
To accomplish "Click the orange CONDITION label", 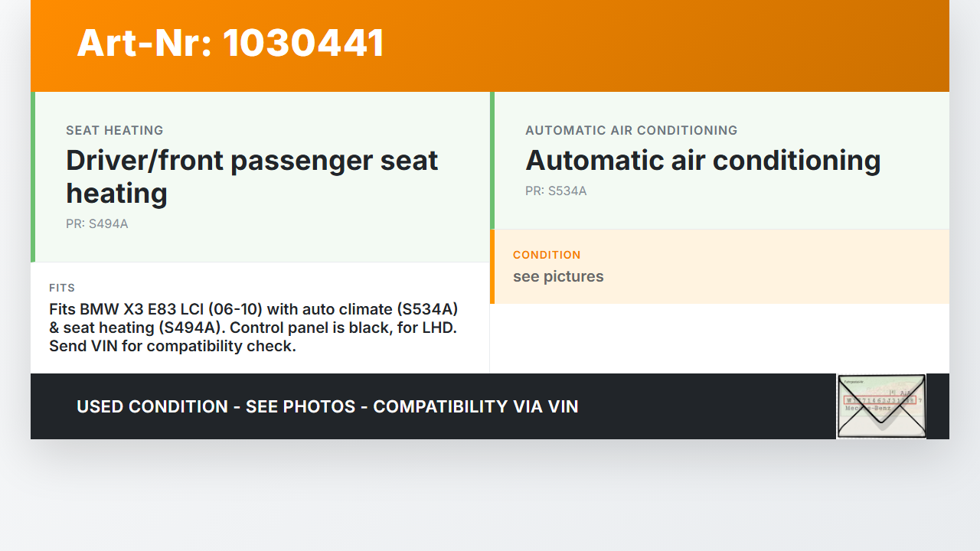I will pos(547,255).
